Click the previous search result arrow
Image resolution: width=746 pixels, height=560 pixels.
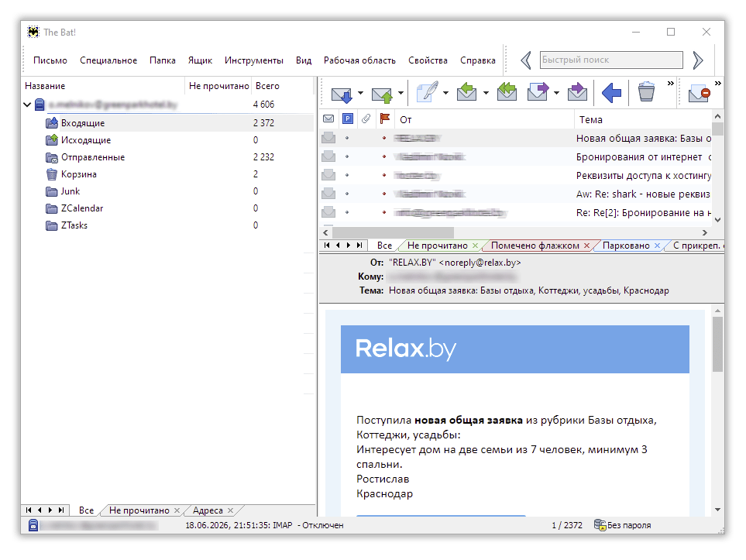click(526, 60)
